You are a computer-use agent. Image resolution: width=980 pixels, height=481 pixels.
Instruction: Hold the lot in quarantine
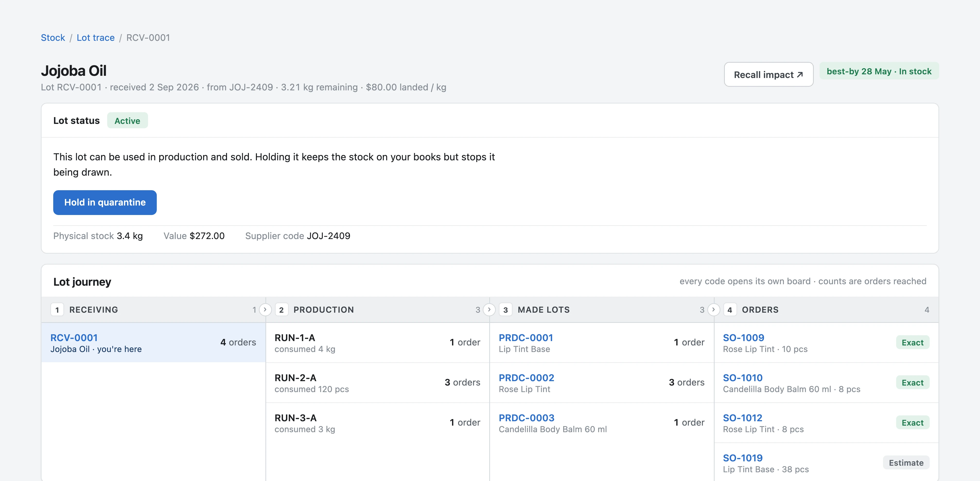(x=105, y=202)
